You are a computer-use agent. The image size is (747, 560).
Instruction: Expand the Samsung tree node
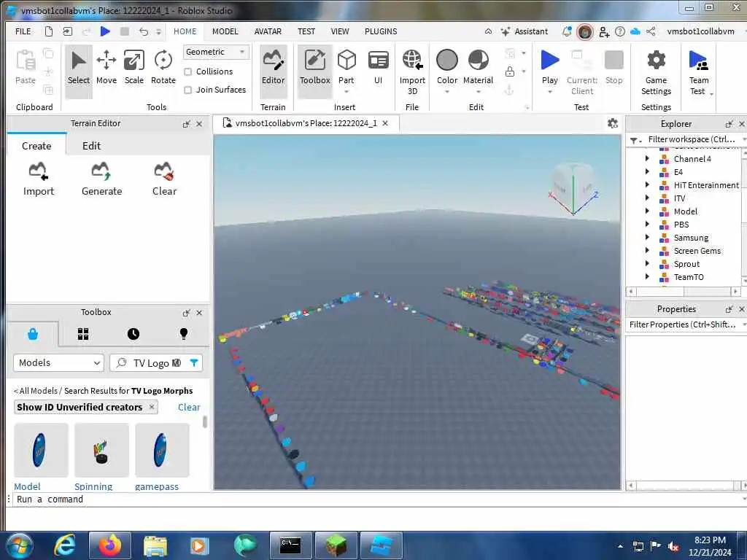click(647, 237)
